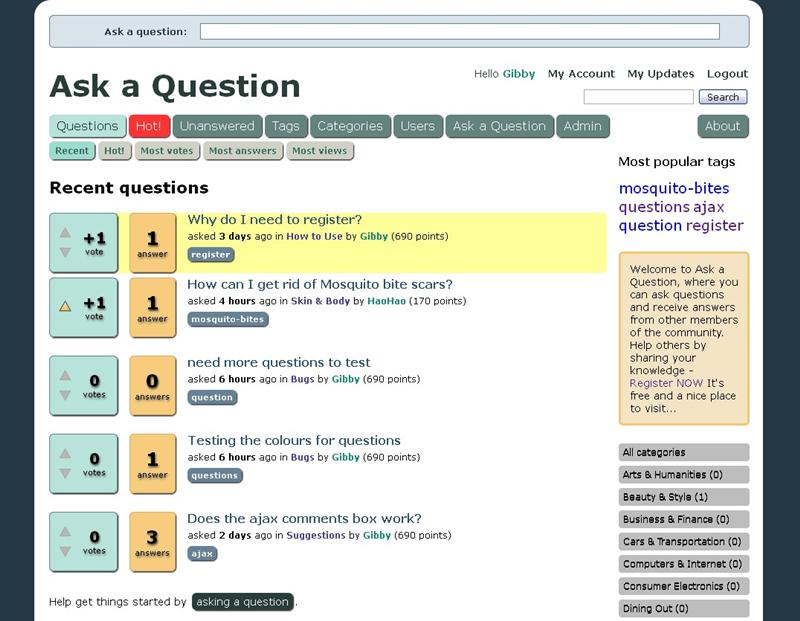Downvote 'need more questions to test'

pos(65,395)
